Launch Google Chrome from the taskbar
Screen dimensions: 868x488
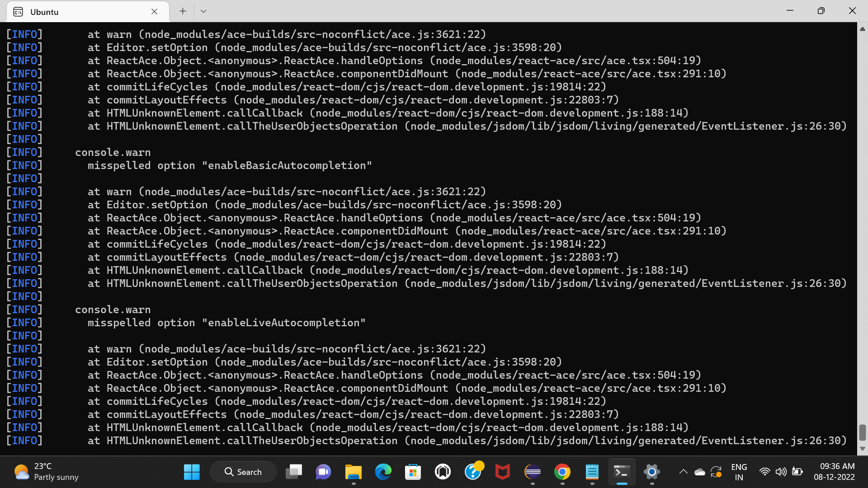562,472
